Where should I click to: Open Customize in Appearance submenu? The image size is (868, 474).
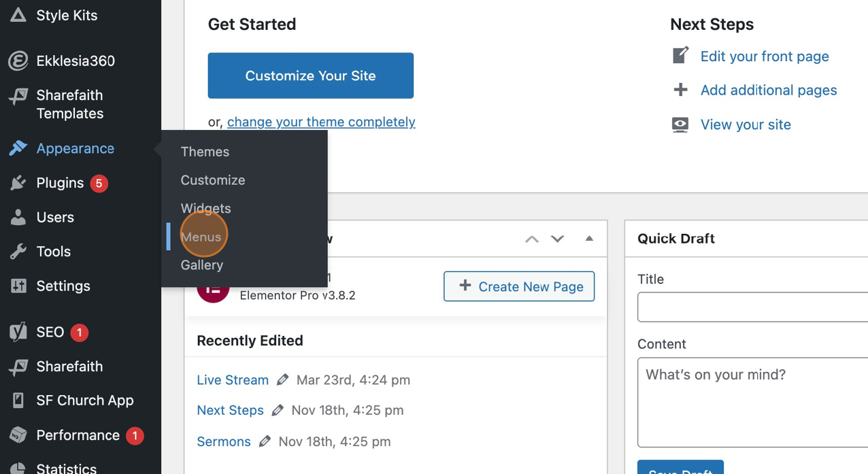[x=213, y=180]
